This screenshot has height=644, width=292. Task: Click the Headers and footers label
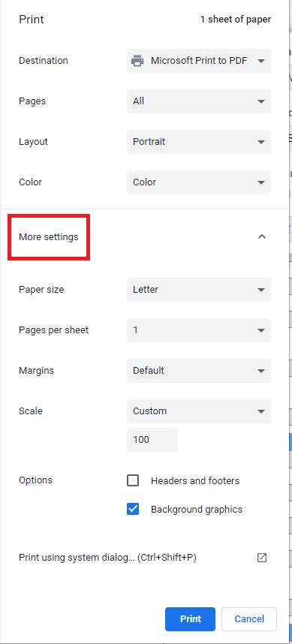[195, 480]
